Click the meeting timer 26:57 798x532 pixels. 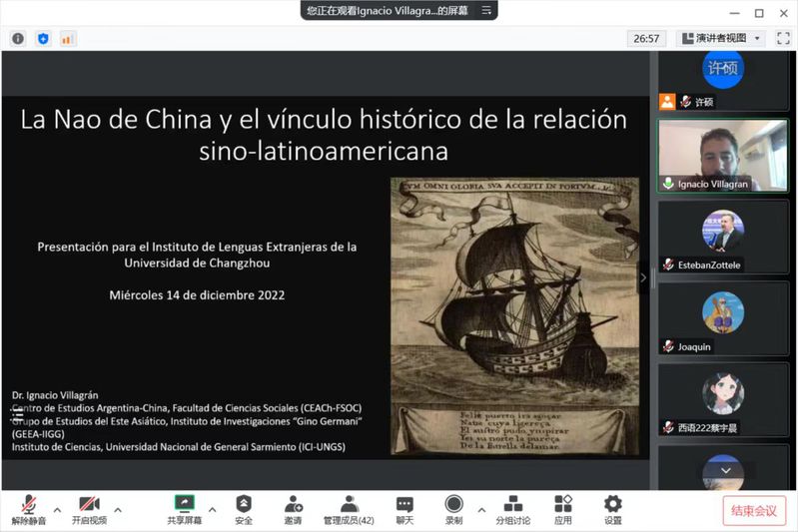pyautogui.click(x=646, y=39)
